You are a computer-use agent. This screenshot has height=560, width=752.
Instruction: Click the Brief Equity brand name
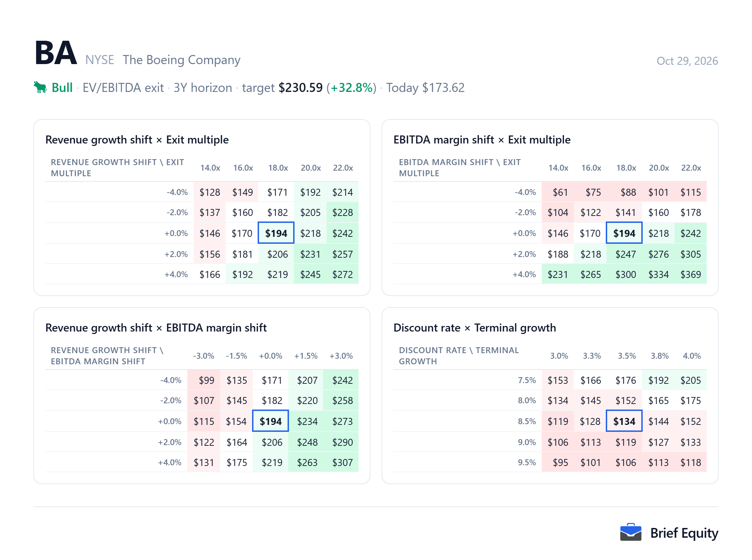pyautogui.click(x=684, y=533)
